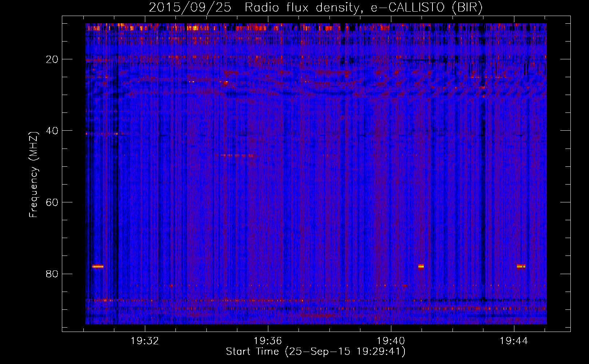Click the "19:32" time tick label
Image resolution: width=589 pixels, height=364 pixels.
(145, 341)
